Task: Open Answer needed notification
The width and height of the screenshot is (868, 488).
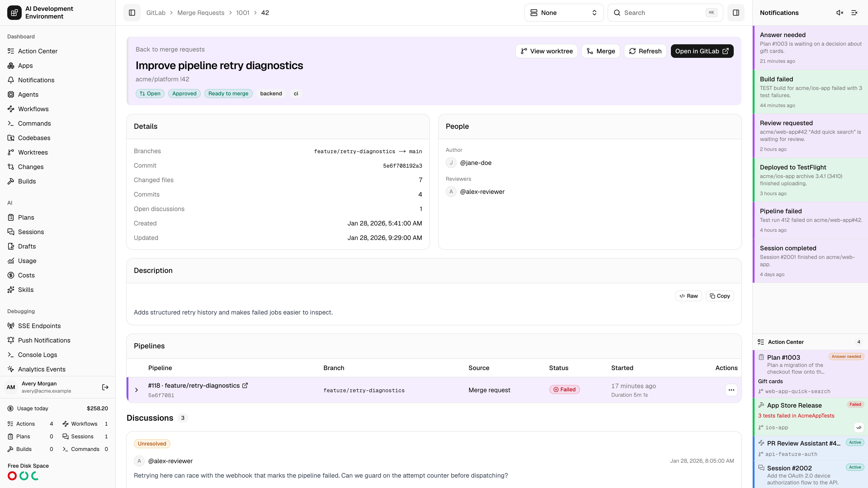Action: (810, 47)
